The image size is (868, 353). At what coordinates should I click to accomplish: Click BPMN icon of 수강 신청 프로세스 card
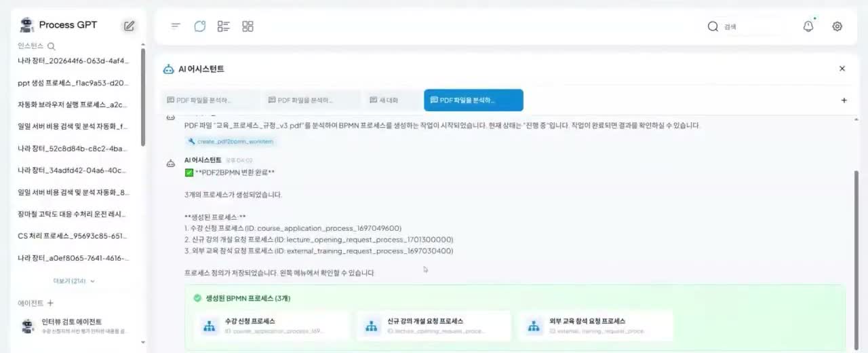[x=209, y=326]
